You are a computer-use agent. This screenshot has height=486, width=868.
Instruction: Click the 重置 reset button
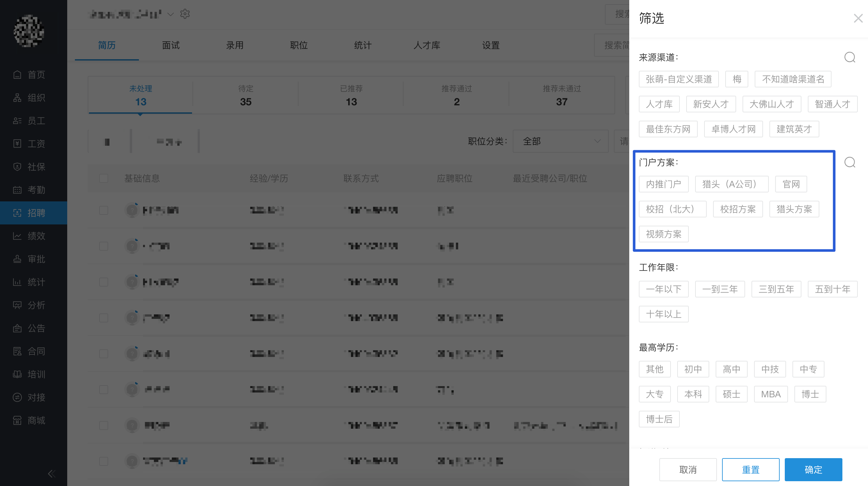(x=751, y=469)
